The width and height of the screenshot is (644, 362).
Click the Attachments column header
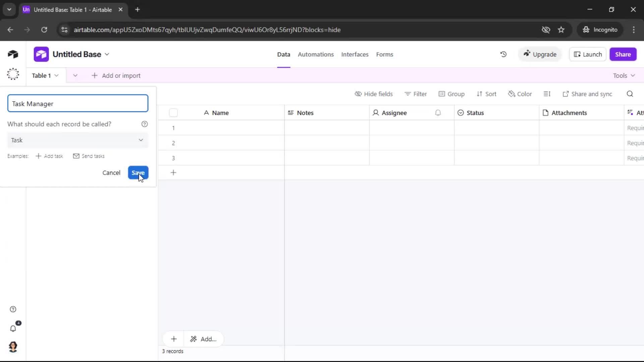pos(581,113)
